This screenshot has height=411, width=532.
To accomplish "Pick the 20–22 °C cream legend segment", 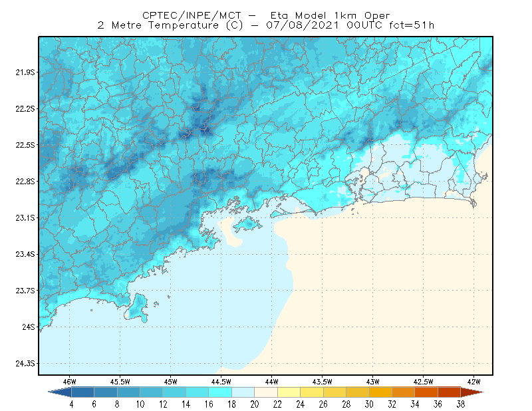I will coord(266,392).
